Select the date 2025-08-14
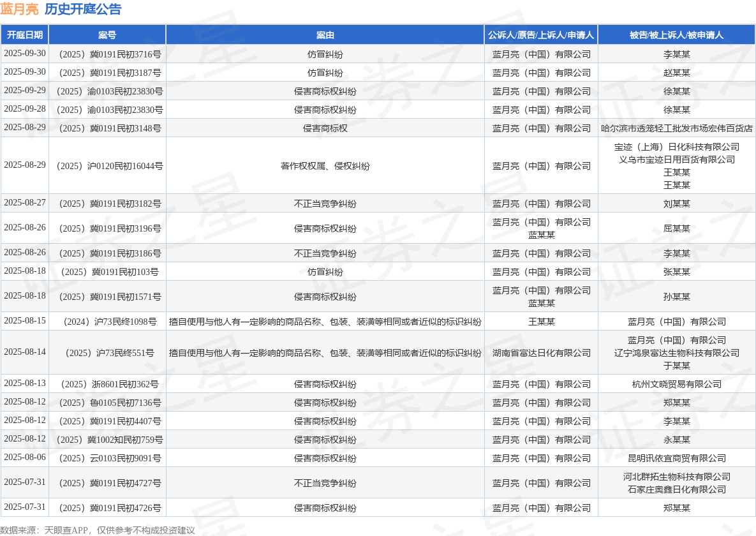756x536 pixels. tap(25, 352)
